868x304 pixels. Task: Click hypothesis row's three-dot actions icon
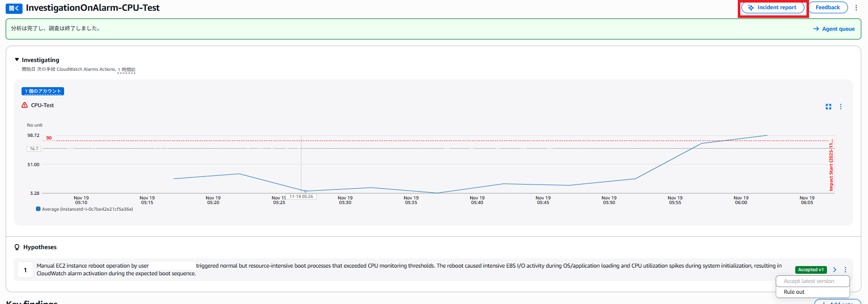845,270
